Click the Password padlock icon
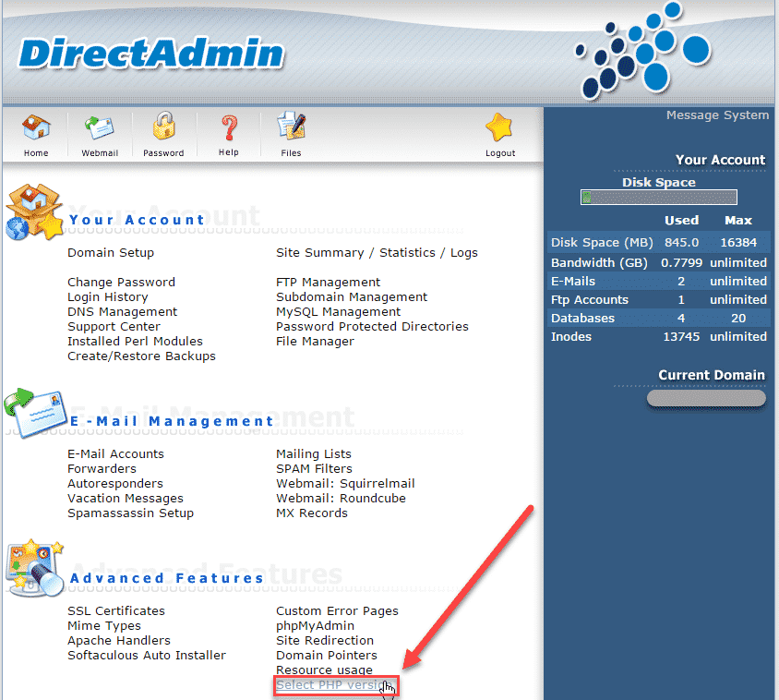The height and width of the screenshot is (700, 779). (163, 126)
